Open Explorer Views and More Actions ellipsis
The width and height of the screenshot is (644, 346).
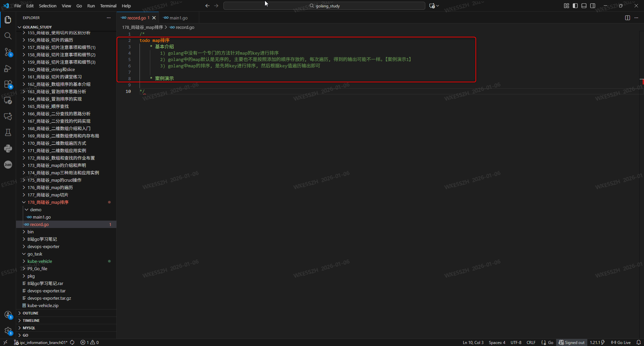click(x=109, y=18)
